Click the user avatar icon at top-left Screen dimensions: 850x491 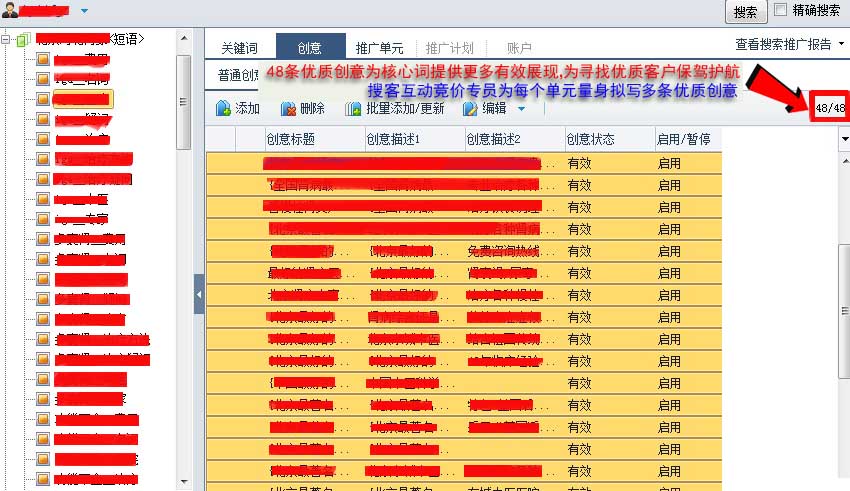(x=10, y=11)
